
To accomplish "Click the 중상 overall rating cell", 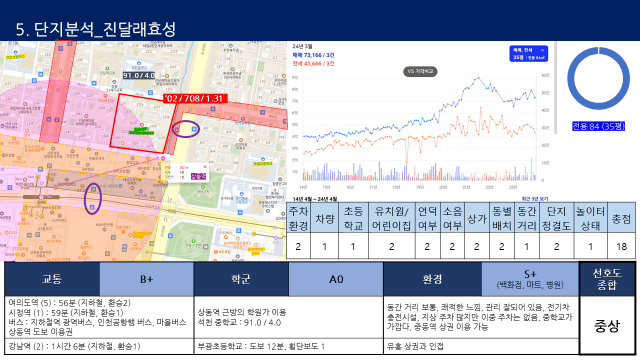I will click(x=607, y=325).
